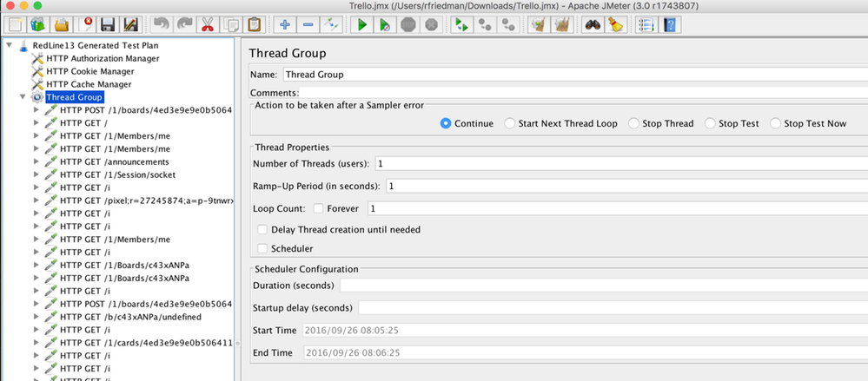Expand the HTTP GET /announcements node
Screen dimensions: 868x381
coord(36,161)
